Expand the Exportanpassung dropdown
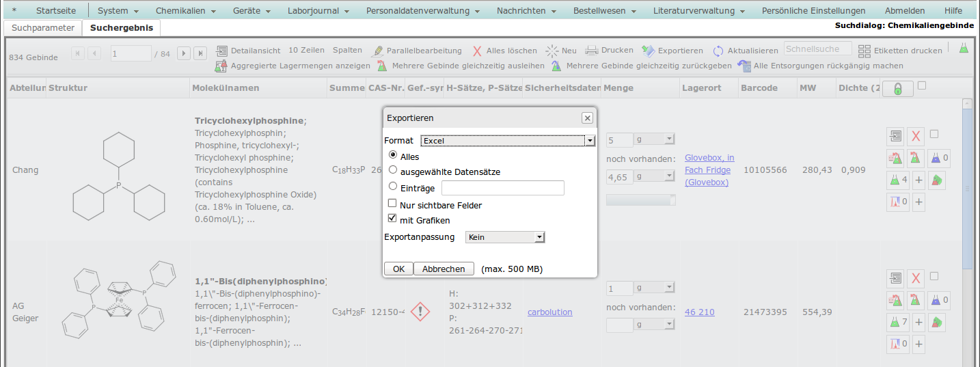 pos(504,237)
